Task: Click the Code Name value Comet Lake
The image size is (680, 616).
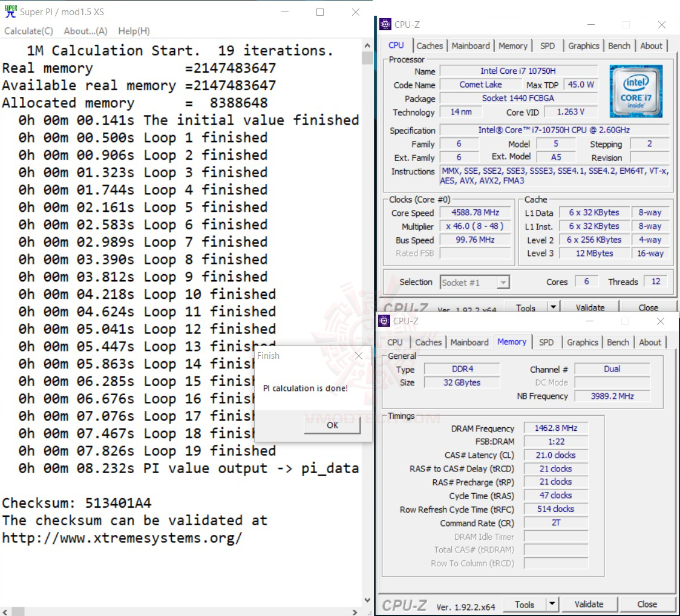Action: [480, 85]
